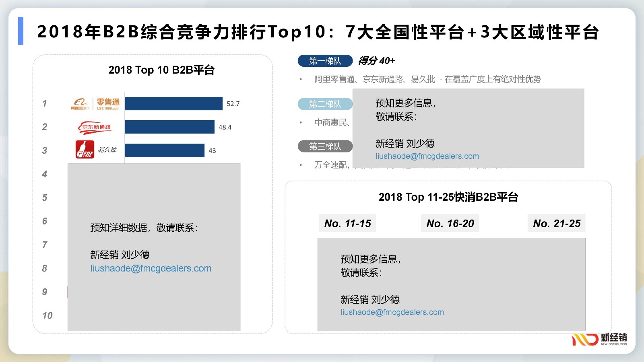Click the 中商惠民 bullet text

[332, 122]
